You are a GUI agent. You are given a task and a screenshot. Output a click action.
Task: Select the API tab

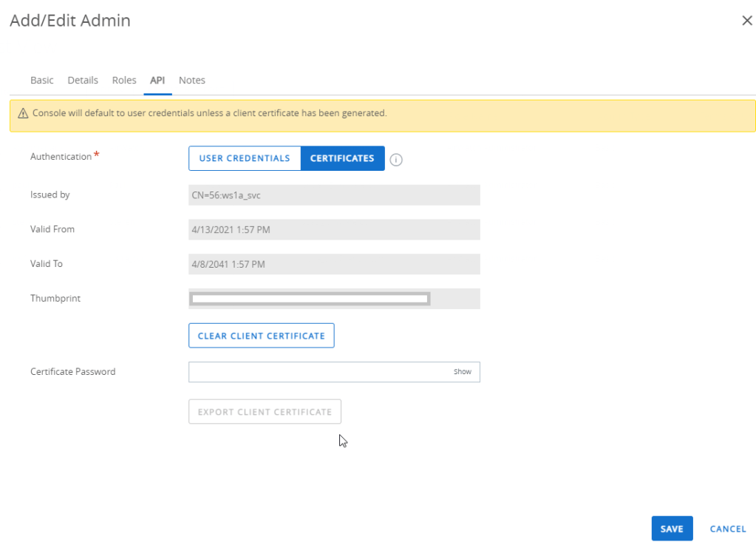(157, 80)
